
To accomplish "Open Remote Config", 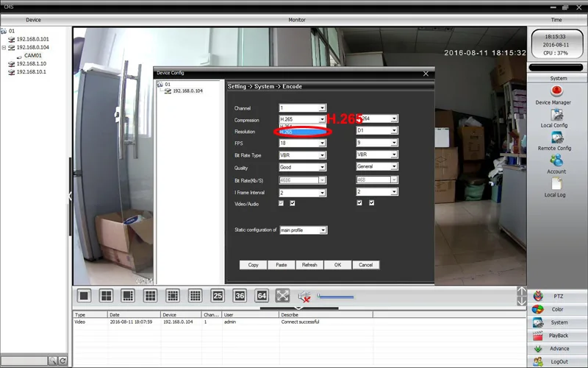I will coord(556,141).
